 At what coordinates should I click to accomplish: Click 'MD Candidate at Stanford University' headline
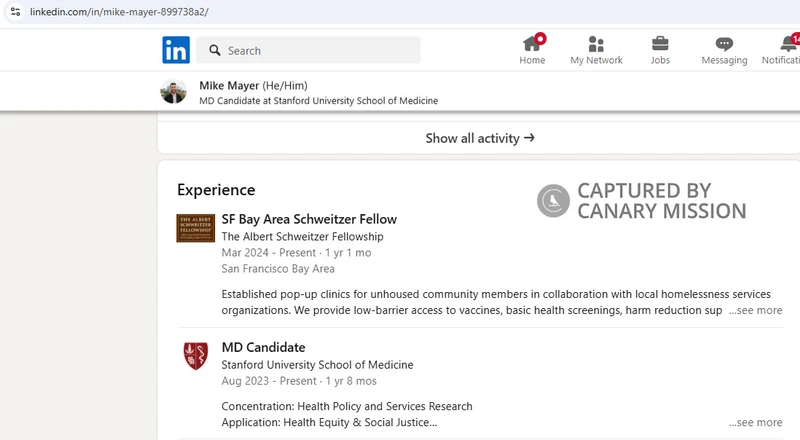(x=318, y=101)
